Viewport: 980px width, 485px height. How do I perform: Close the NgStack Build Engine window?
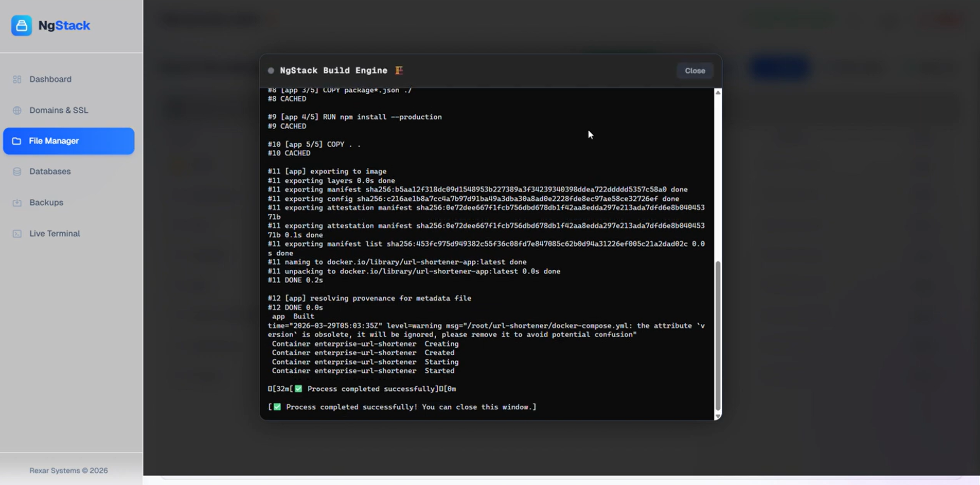694,71
